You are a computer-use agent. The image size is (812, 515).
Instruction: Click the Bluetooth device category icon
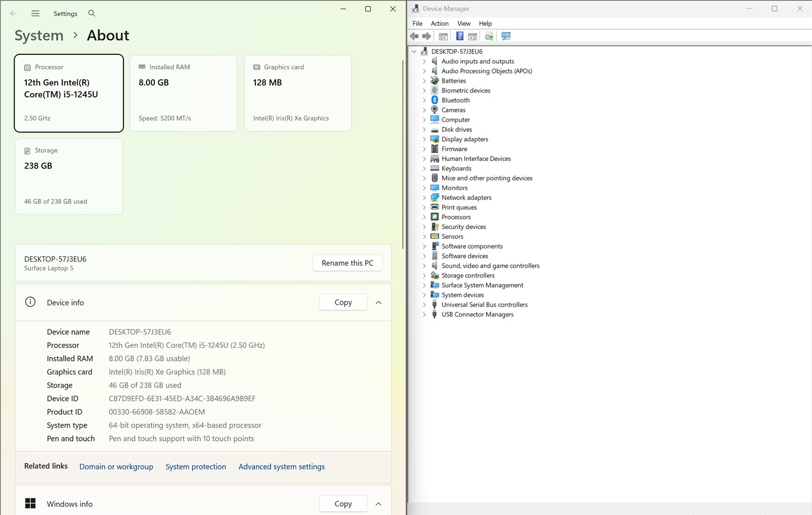pyautogui.click(x=435, y=100)
